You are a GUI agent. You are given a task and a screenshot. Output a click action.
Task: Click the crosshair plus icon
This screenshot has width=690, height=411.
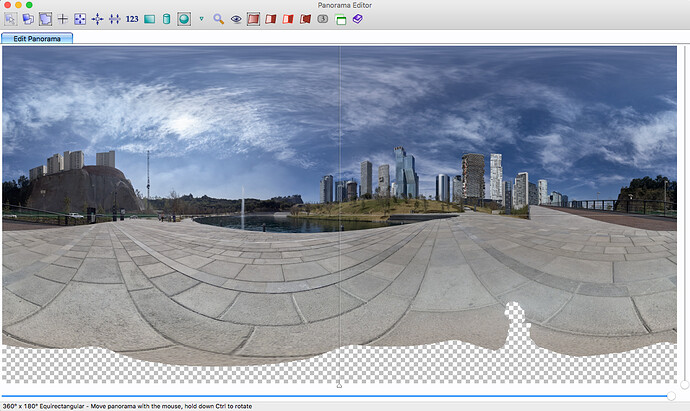pyautogui.click(x=62, y=19)
